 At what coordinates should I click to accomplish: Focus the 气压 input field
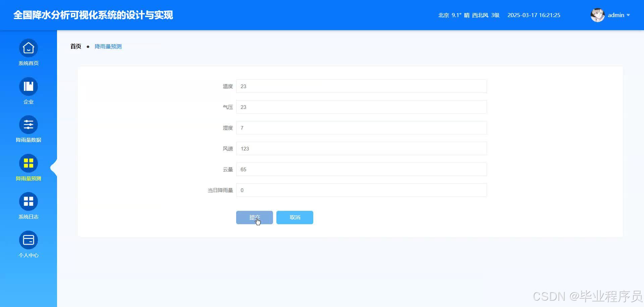(362, 107)
